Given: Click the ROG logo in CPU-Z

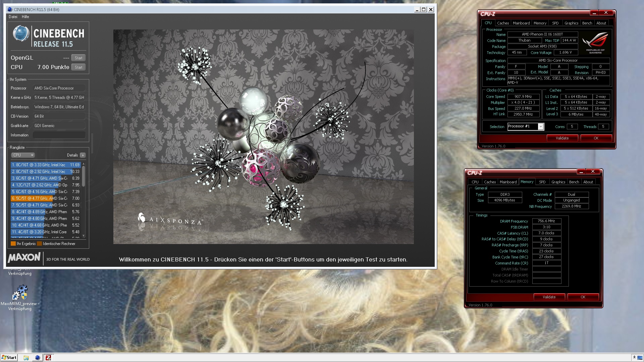Looking at the screenshot, I should pos(595,43).
